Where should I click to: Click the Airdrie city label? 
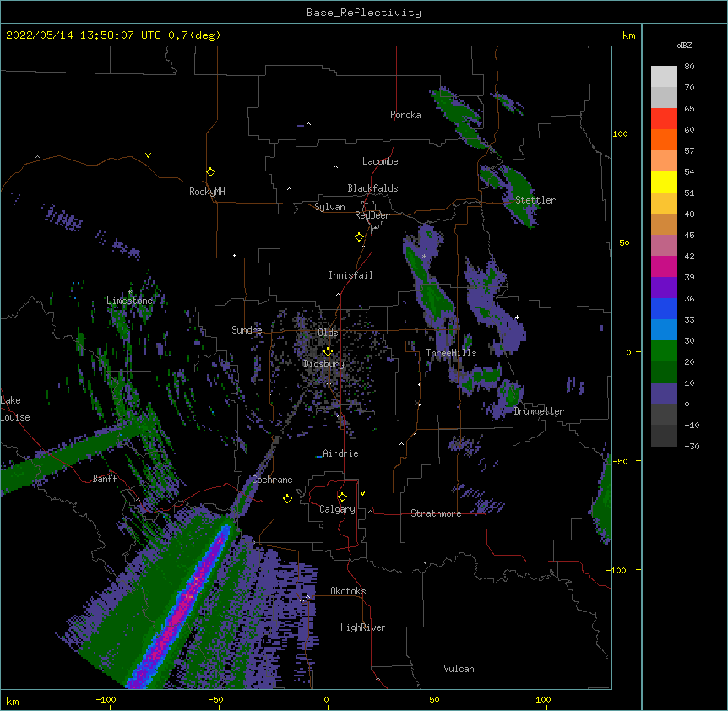pyautogui.click(x=340, y=453)
